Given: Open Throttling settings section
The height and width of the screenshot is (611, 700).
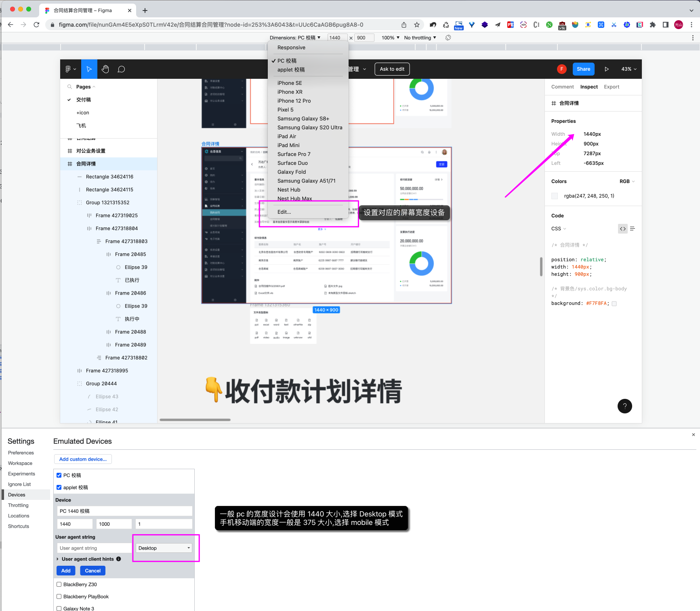Looking at the screenshot, I should 18,505.
